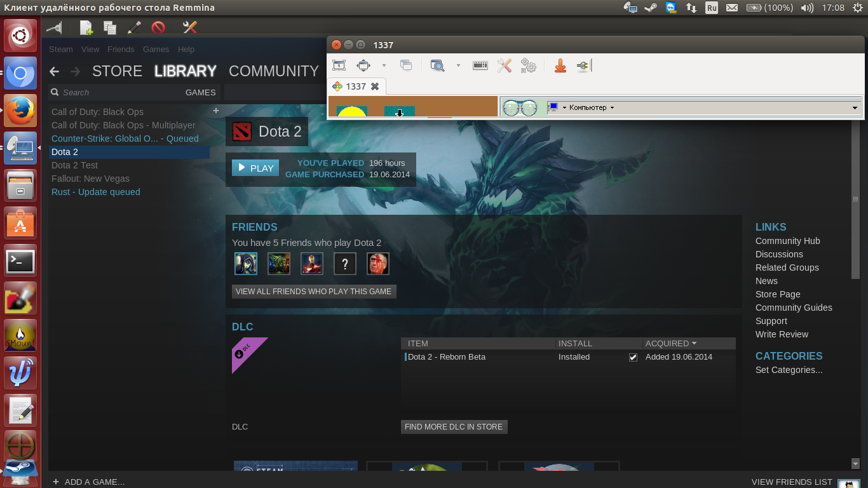Click the Ru keyboard layout indicator in top panel

[x=712, y=8]
